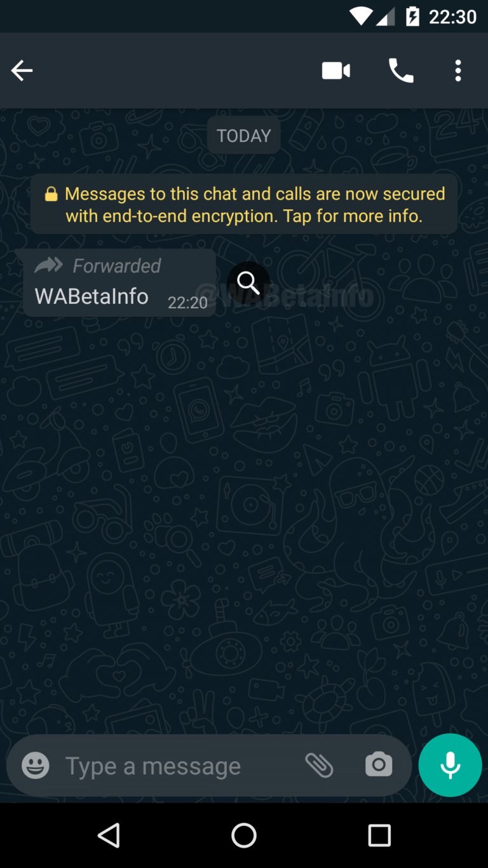Open Android recent apps square button
The image size is (488, 868).
tap(379, 836)
